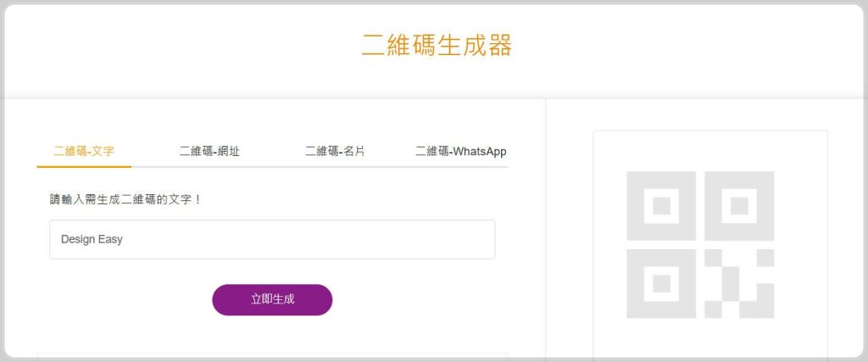Click the center dot of the top-right finder square

739,206
